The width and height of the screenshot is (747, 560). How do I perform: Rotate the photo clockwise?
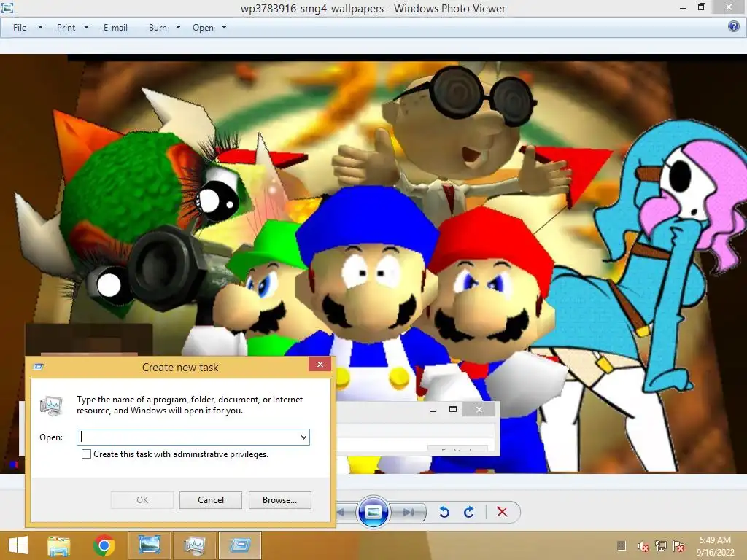click(469, 512)
